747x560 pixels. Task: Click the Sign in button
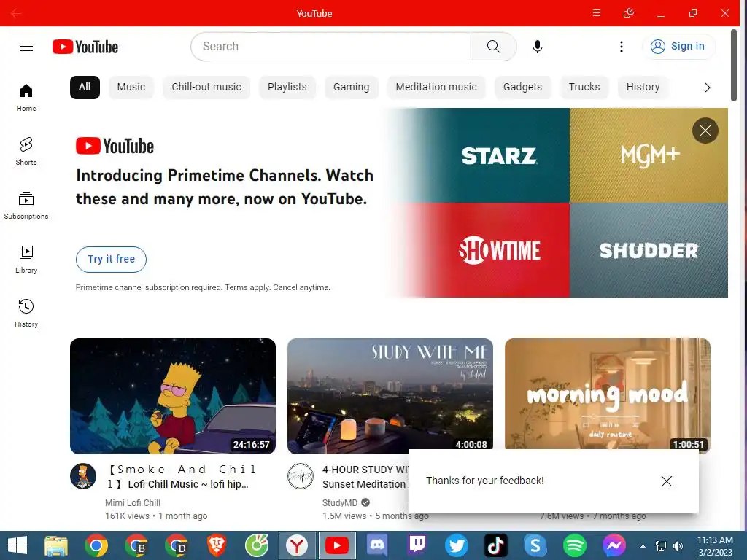pos(678,46)
